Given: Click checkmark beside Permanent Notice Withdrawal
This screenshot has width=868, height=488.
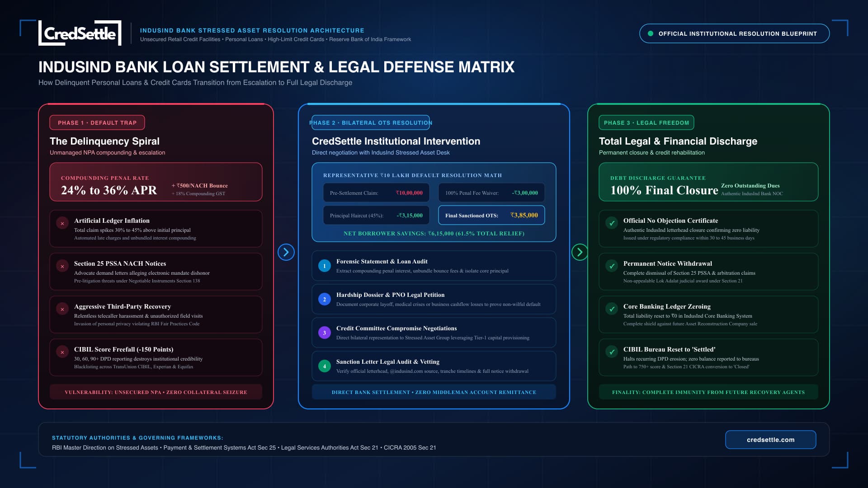Looking at the screenshot, I should [x=612, y=266].
